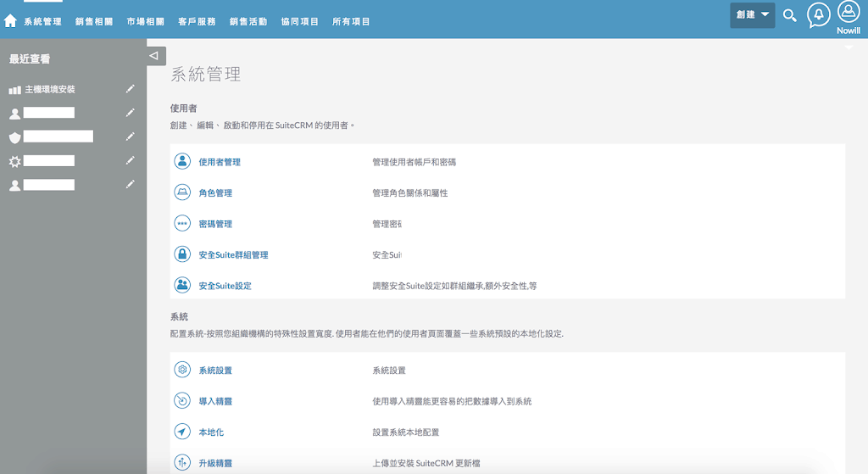
Task: Click the edit pencil next to 主機環境安裝
Action: coord(130,88)
